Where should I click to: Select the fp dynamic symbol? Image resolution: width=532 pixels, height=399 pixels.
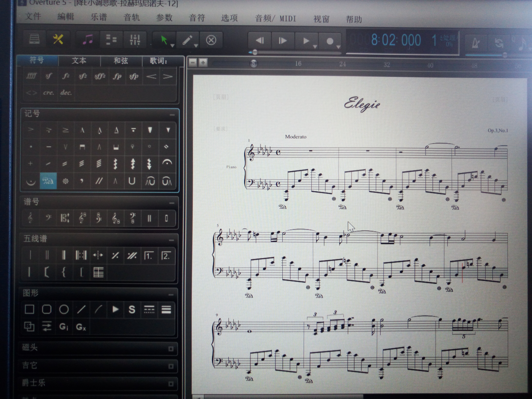(x=117, y=76)
